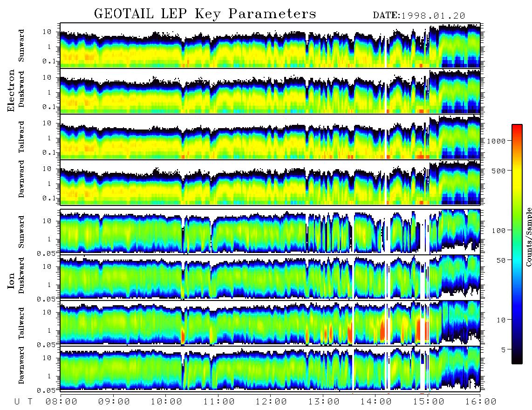Click the 10:00 time tick label

[166, 402]
